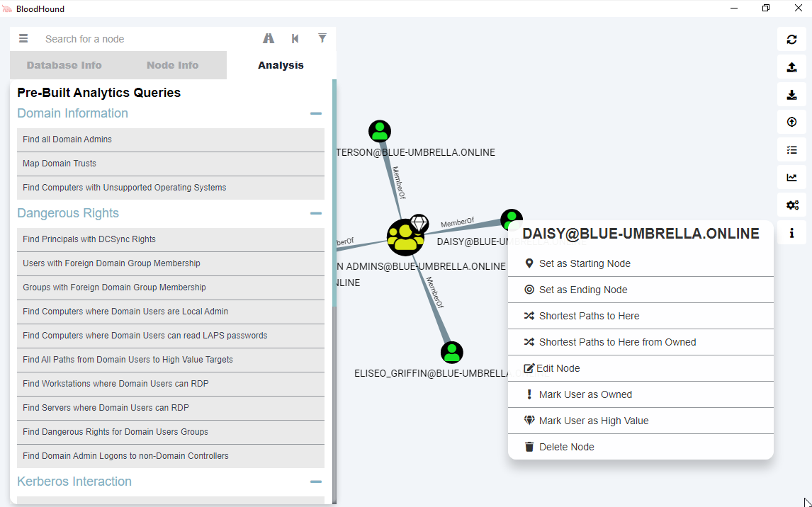
Task: Collapse the Domain Information section
Action: coord(316,113)
